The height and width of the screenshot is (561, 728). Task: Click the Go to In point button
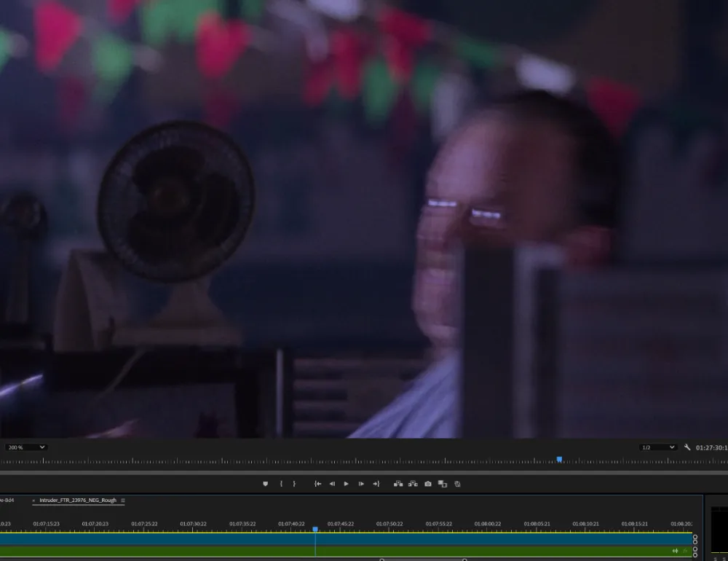[317, 484]
